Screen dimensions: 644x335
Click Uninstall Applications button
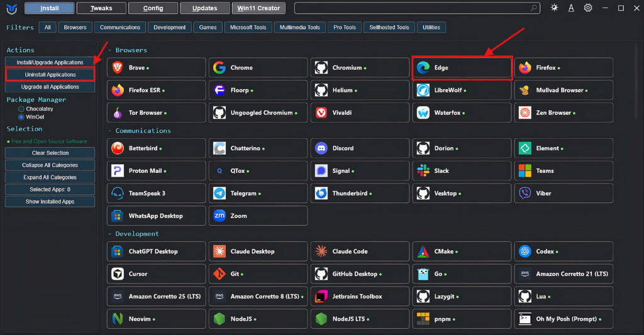tap(50, 75)
